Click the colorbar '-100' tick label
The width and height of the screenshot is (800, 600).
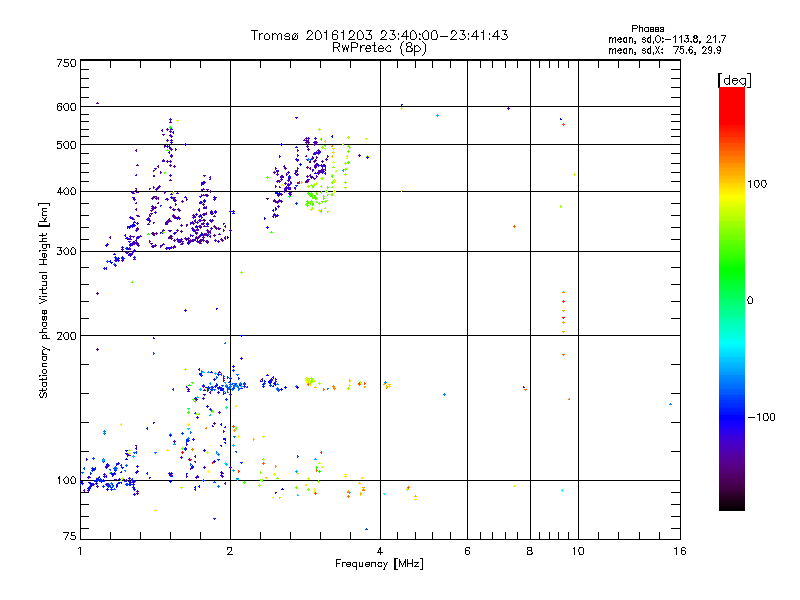(761, 417)
